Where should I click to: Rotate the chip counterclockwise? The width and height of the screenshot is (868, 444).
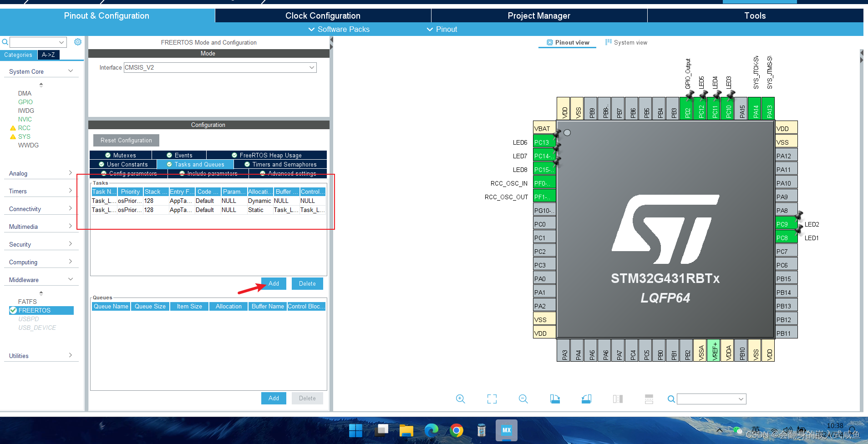click(x=586, y=399)
